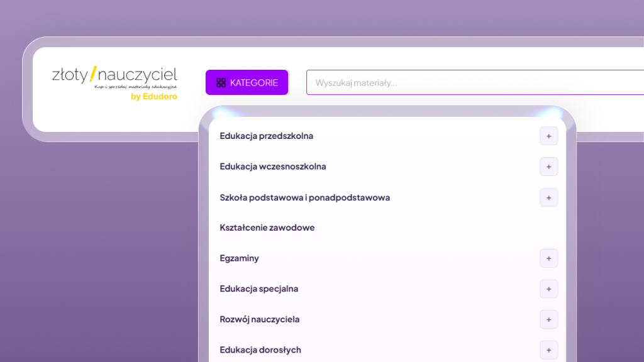Click the Złoty Nauczyciel logo
The image size is (644, 362).
tap(114, 75)
